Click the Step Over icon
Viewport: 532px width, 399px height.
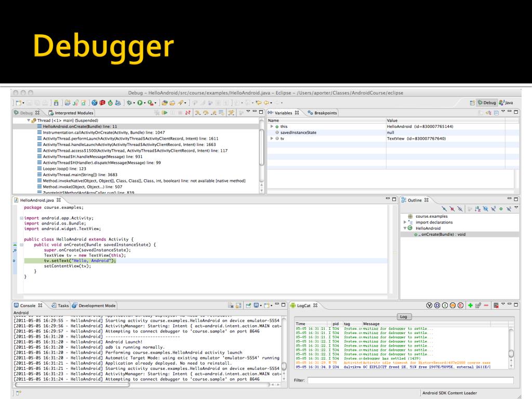pos(206,113)
